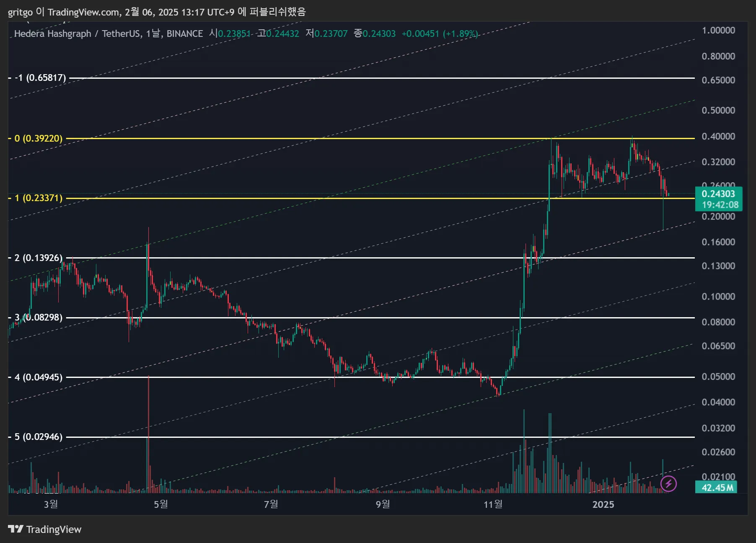Click the 0.80000 price axis label
Viewport: 756px width, 543px height.
(x=718, y=57)
